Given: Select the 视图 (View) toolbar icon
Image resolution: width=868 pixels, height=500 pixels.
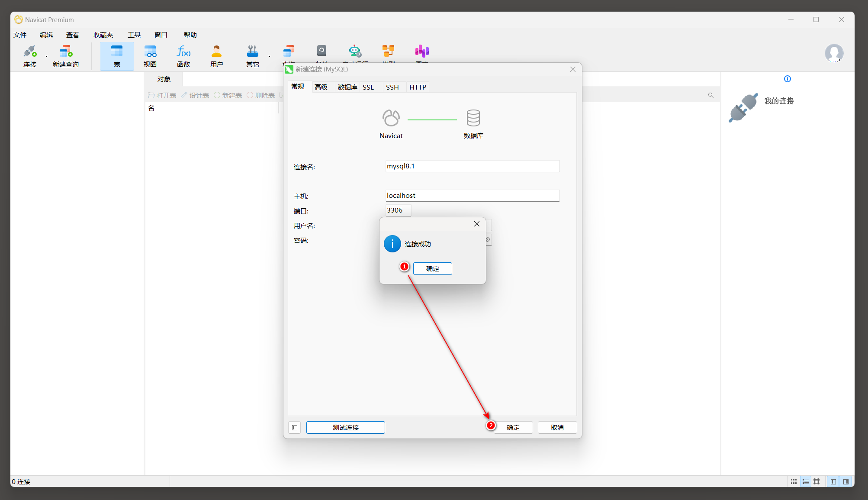Looking at the screenshot, I should point(150,56).
